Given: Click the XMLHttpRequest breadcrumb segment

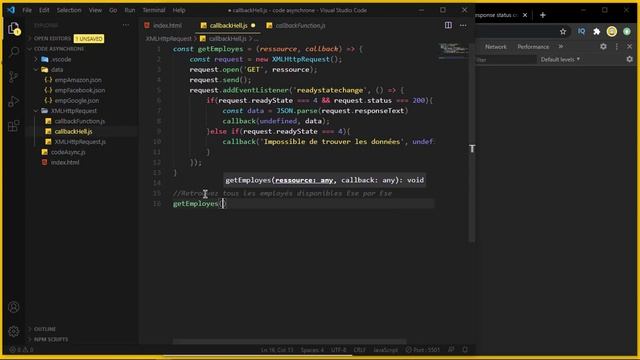Looking at the screenshot, I should 169,38.
